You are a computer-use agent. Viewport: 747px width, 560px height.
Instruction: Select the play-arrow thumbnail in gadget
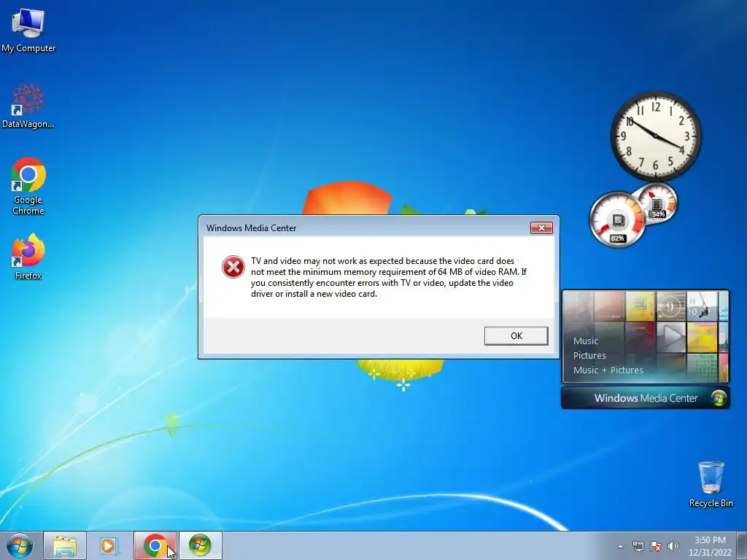671,337
